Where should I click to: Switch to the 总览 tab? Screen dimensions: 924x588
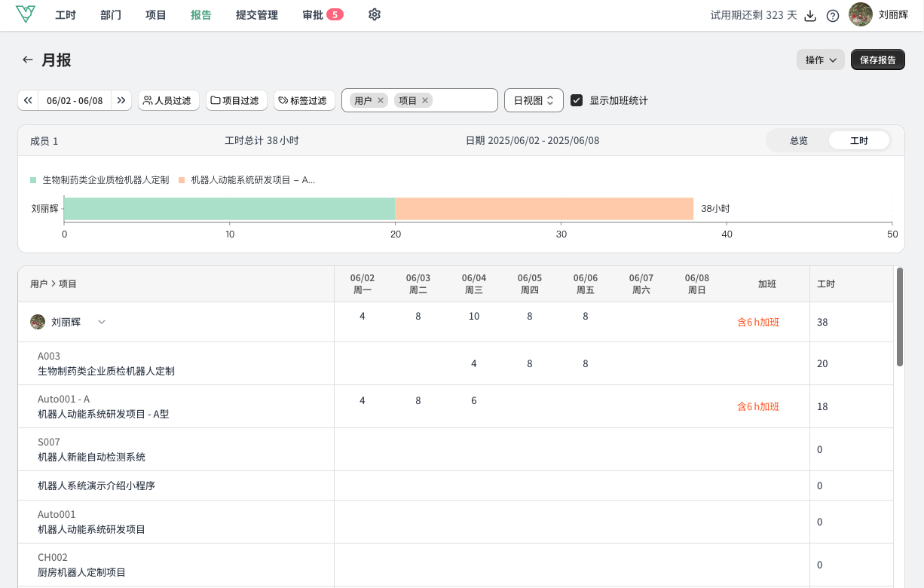point(799,140)
